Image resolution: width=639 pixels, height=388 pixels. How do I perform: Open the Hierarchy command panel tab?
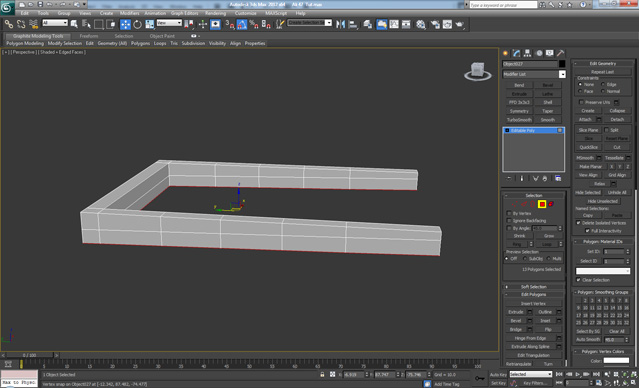[x=527, y=53]
